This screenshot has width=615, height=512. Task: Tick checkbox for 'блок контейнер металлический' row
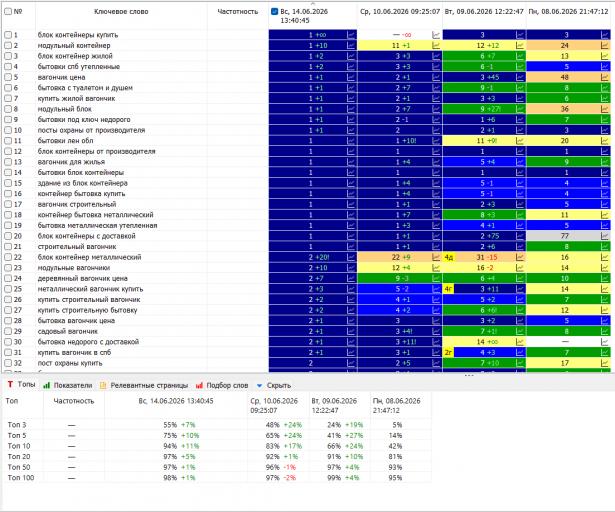point(8,257)
